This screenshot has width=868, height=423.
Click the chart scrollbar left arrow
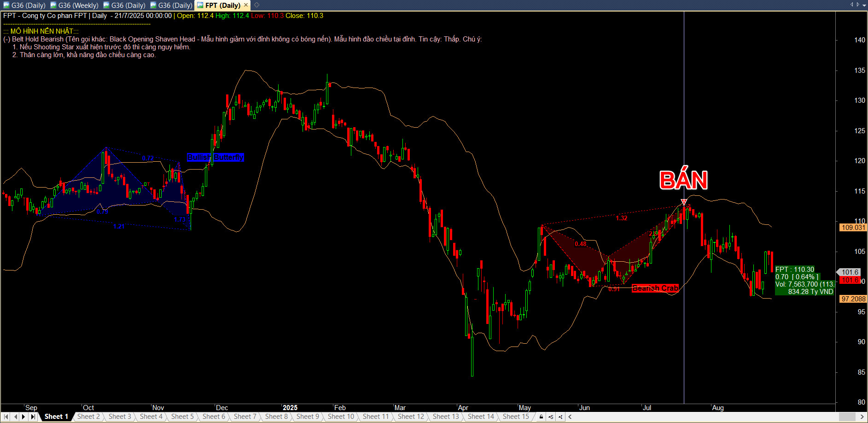(570, 417)
